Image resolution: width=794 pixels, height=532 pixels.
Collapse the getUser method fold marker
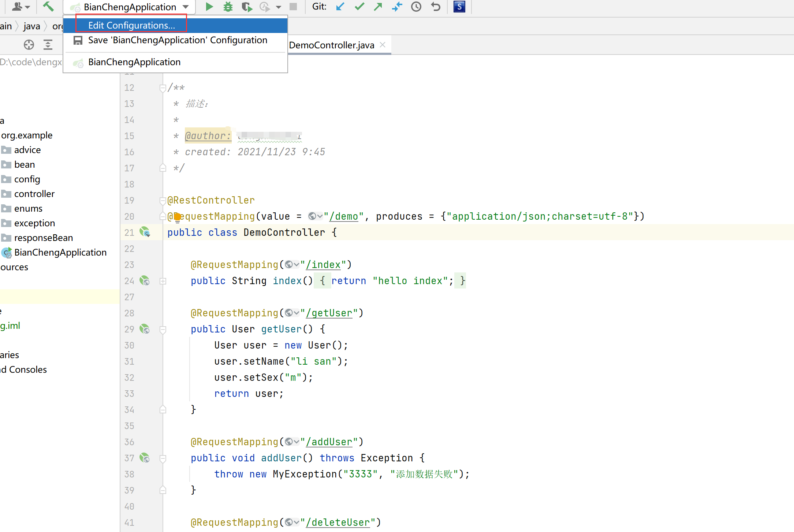163,329
